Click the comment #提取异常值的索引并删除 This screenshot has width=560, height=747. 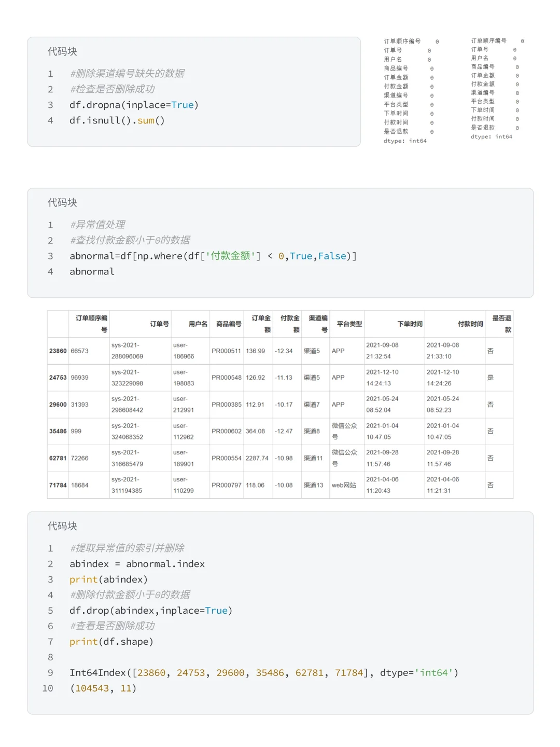(127, 549)
